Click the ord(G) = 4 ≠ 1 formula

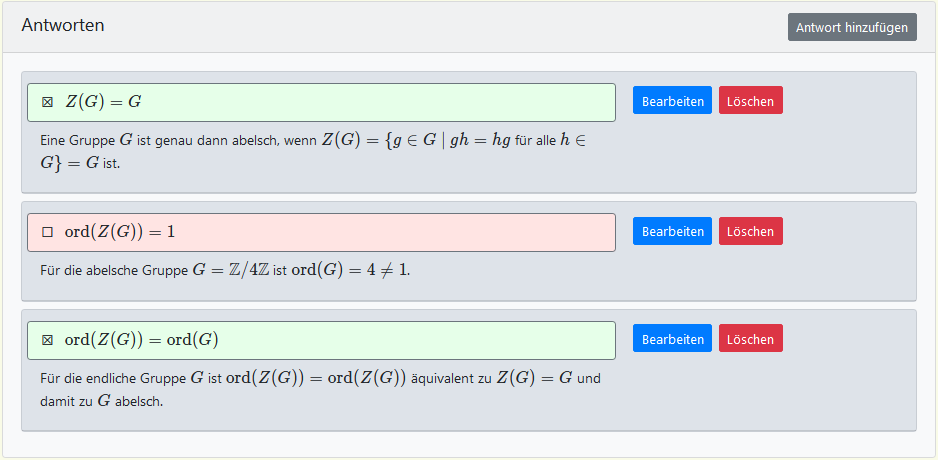350,271
